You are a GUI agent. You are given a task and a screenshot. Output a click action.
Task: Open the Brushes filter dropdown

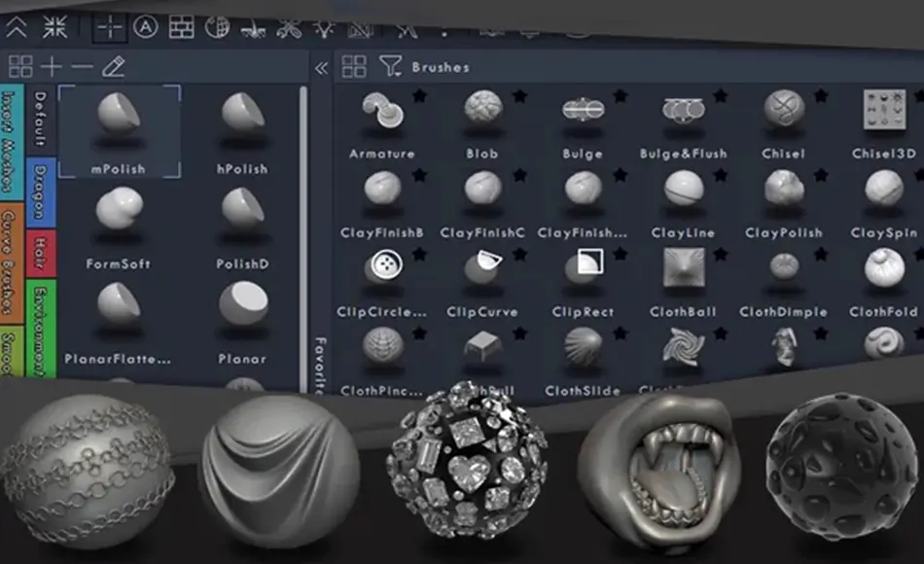tap(391, 66)
